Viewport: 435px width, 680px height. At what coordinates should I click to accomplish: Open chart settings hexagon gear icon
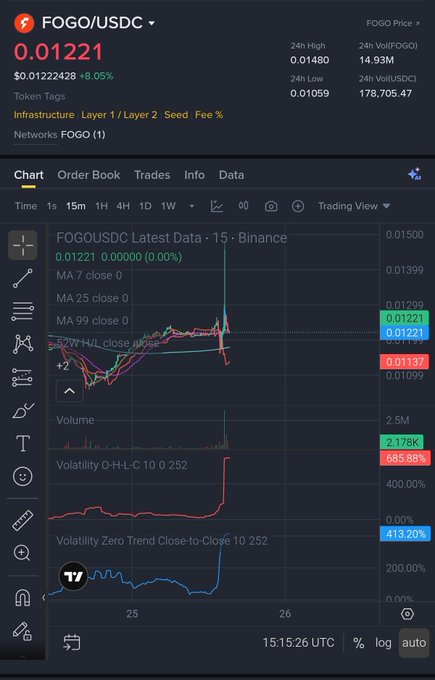[407, 614]
